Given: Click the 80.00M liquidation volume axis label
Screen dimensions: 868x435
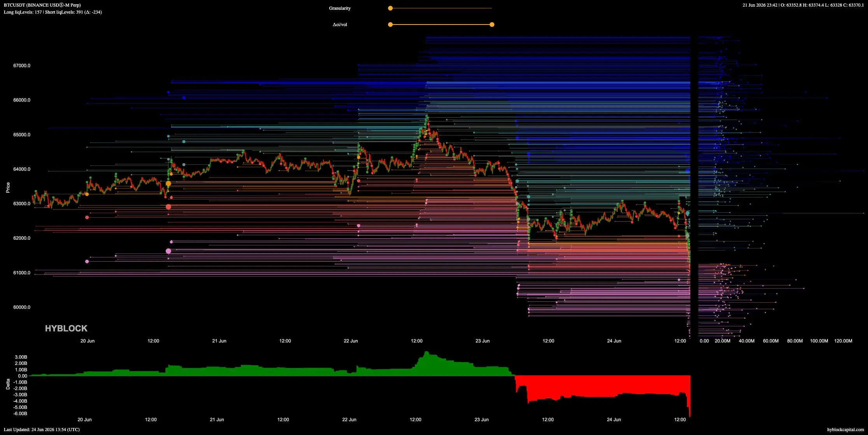Looking at the screenshot, I should click(795, 341).
